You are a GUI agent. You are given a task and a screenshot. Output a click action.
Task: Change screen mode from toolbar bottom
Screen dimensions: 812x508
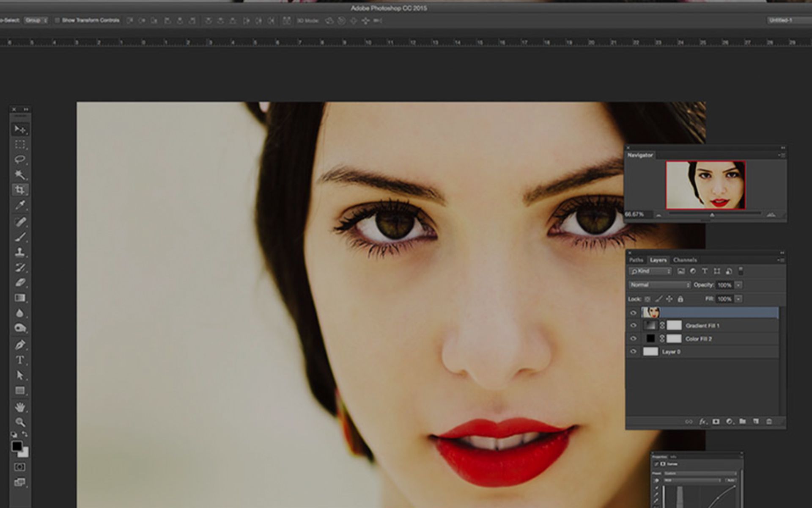pos(20,482)
